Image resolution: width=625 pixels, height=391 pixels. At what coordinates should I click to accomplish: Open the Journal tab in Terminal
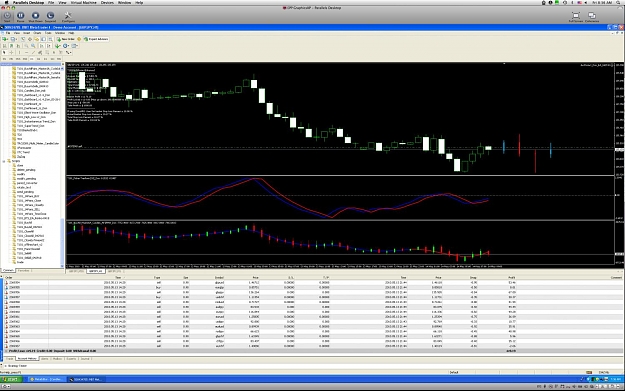click(x=85, y=359)
